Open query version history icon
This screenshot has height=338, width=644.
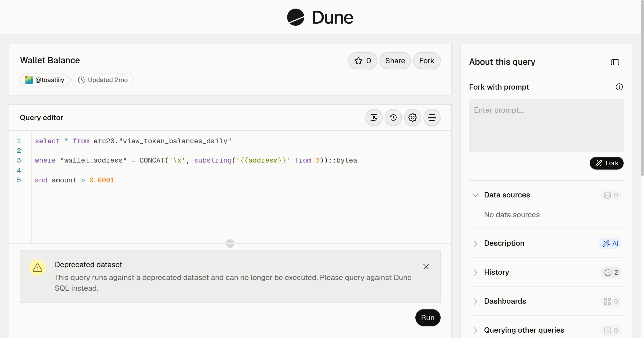(393, 117)
